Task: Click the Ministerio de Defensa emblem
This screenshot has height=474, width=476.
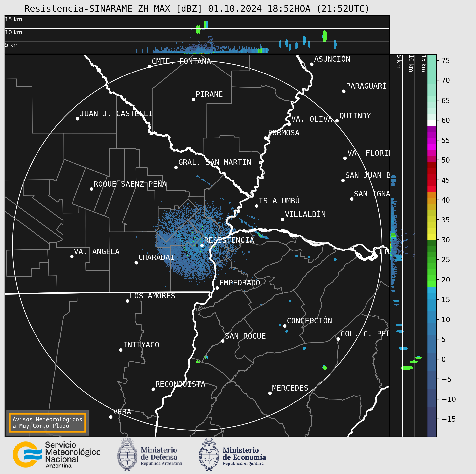Action: tap(127, 454)
